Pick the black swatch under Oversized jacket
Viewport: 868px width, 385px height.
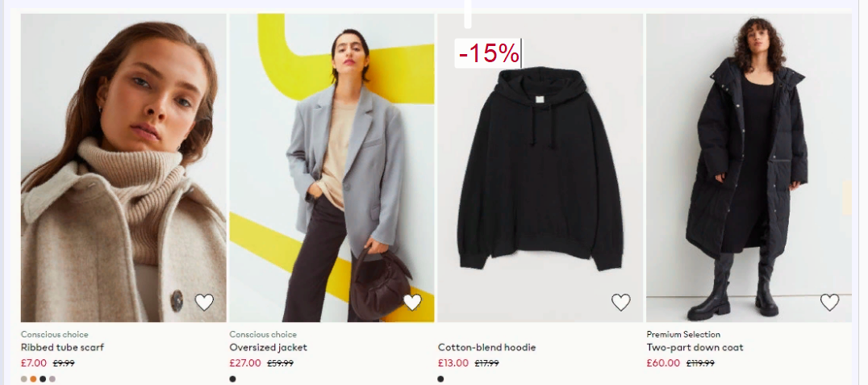point(232,379)
